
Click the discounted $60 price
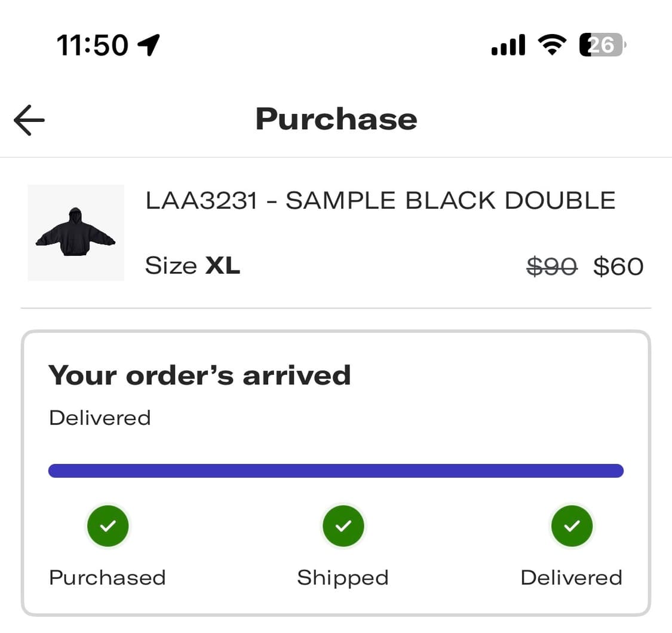tap(618, 266)
